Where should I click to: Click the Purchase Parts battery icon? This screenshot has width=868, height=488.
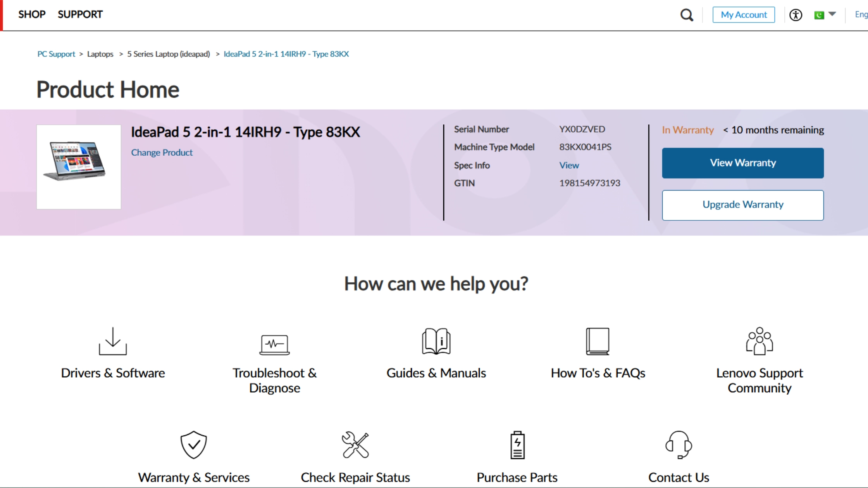click(517, 445)
